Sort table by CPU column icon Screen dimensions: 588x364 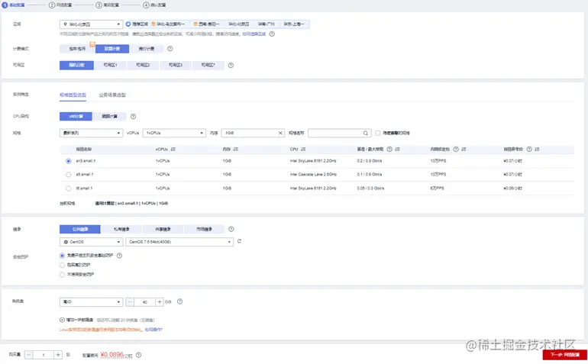pos(303,150)
